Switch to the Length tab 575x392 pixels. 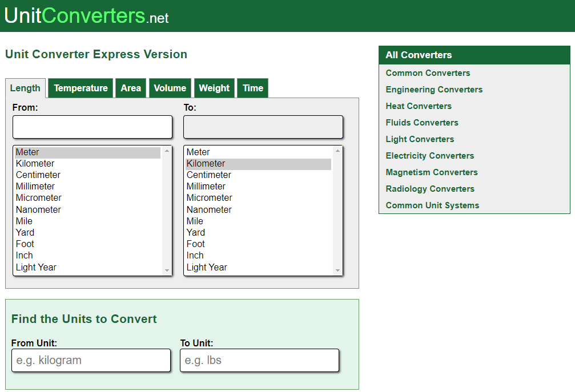pos(25,88)
